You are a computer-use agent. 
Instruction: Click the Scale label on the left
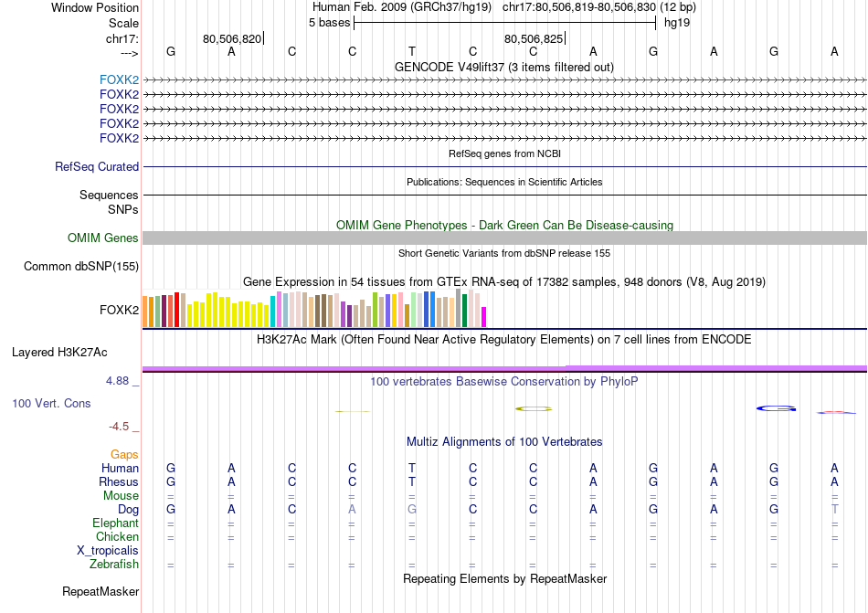[123, 23]
